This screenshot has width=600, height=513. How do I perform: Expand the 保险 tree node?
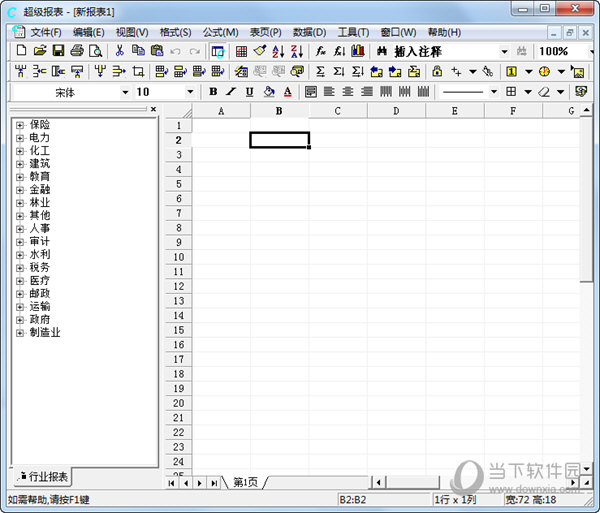tap(20, 125)
